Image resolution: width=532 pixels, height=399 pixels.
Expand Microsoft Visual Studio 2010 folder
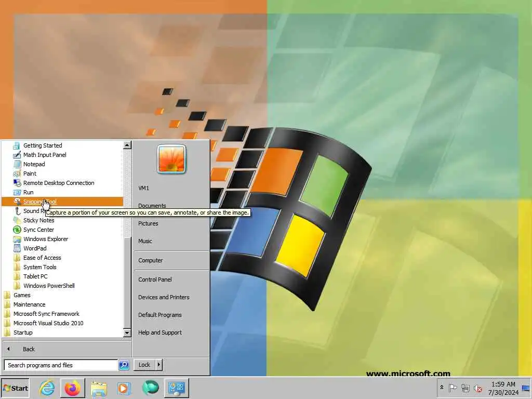click(48, 323)
